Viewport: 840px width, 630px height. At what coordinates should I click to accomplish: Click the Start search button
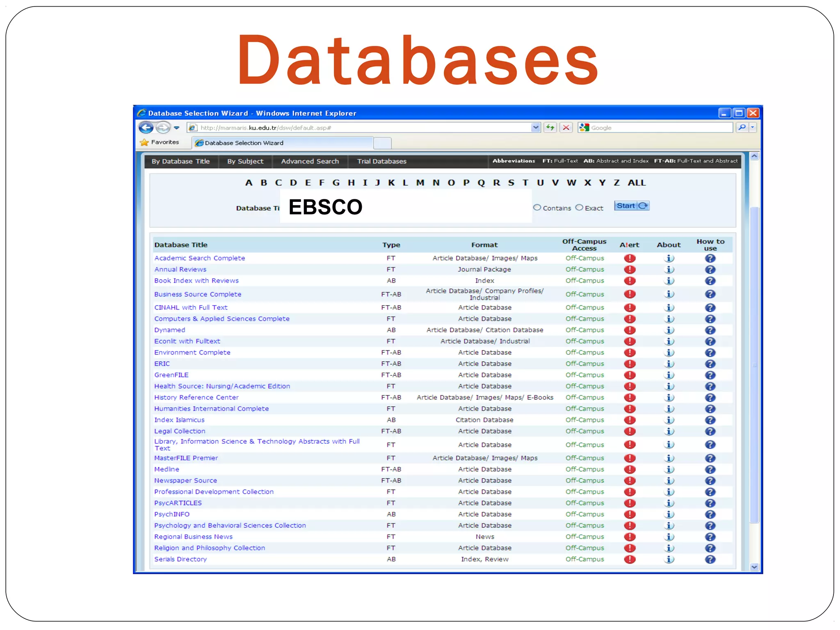pos(632,206)
